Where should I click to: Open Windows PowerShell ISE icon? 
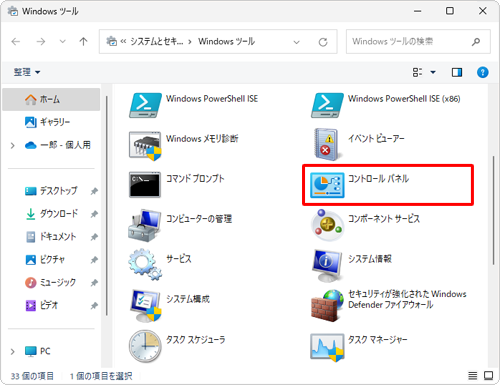click(x=145, y=105)
